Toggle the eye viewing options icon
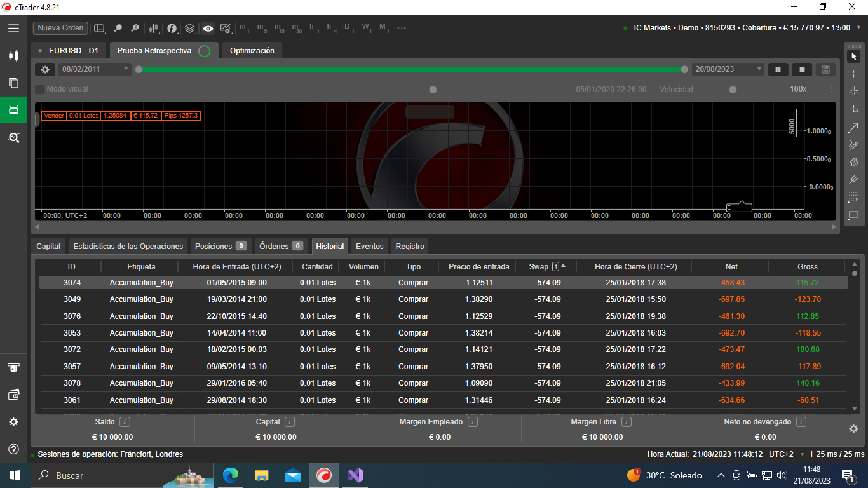 (x=208, y=28)
